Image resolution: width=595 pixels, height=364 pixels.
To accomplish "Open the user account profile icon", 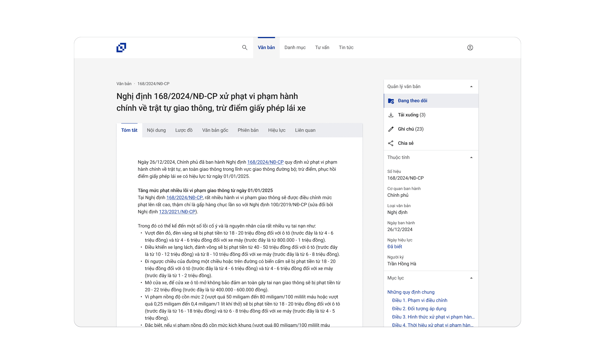I will tap(470, 48).
